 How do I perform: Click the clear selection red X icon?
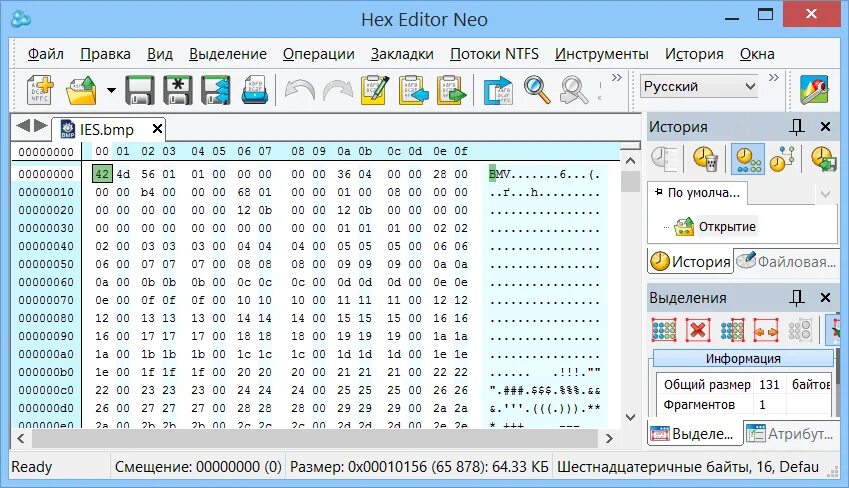pos(698,330)
